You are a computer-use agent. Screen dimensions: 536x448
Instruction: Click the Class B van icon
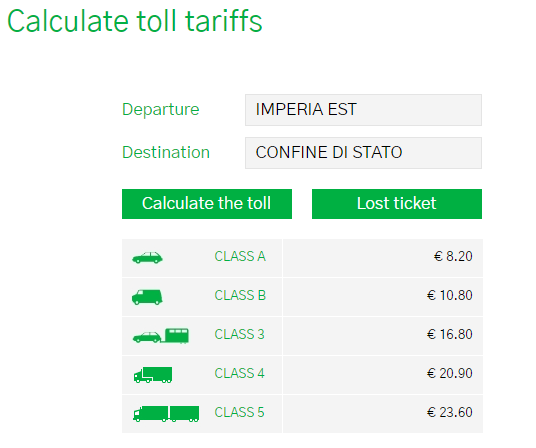147,297
